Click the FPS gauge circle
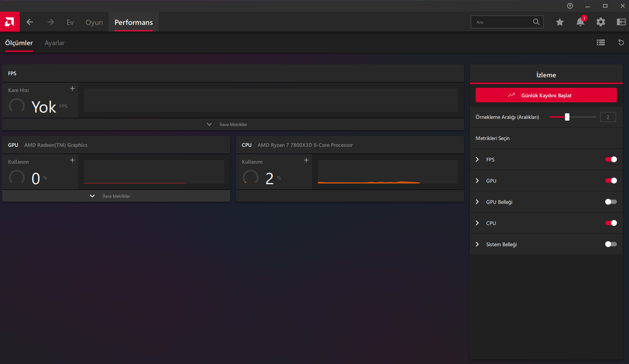 (17, 106)
